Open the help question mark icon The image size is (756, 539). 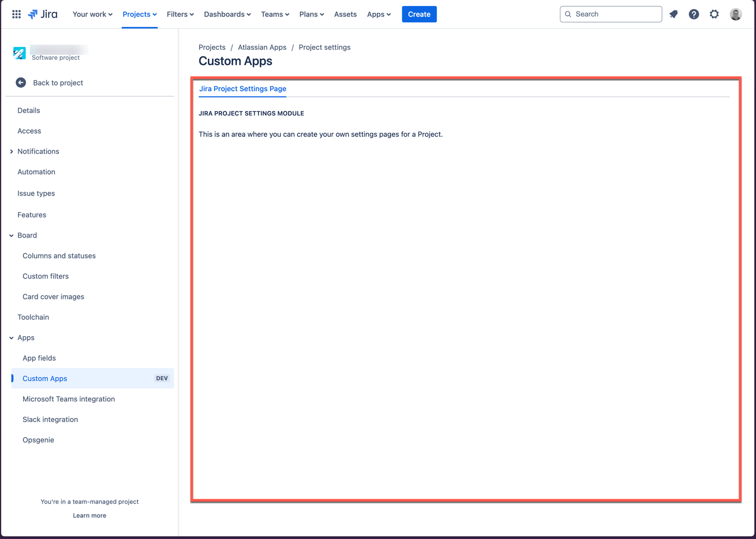[694, 14]
